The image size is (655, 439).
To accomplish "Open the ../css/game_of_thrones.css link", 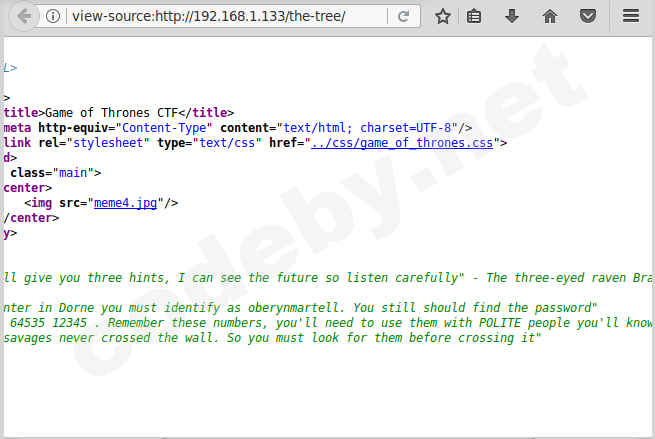I will (402, 143).
